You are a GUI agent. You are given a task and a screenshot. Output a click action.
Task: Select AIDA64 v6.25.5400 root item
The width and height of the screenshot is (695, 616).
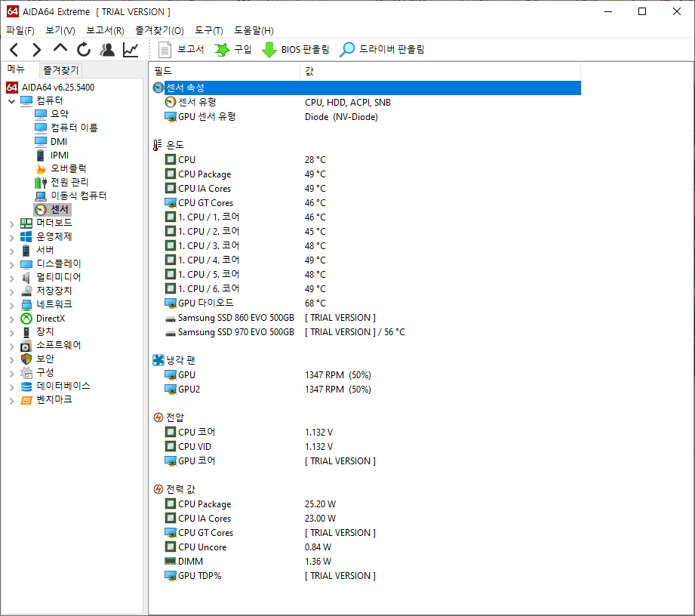tap(51, 88)
